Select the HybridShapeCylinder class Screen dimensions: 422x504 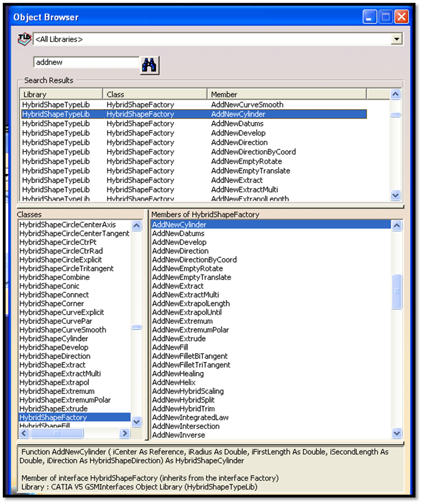coord(74,339)
